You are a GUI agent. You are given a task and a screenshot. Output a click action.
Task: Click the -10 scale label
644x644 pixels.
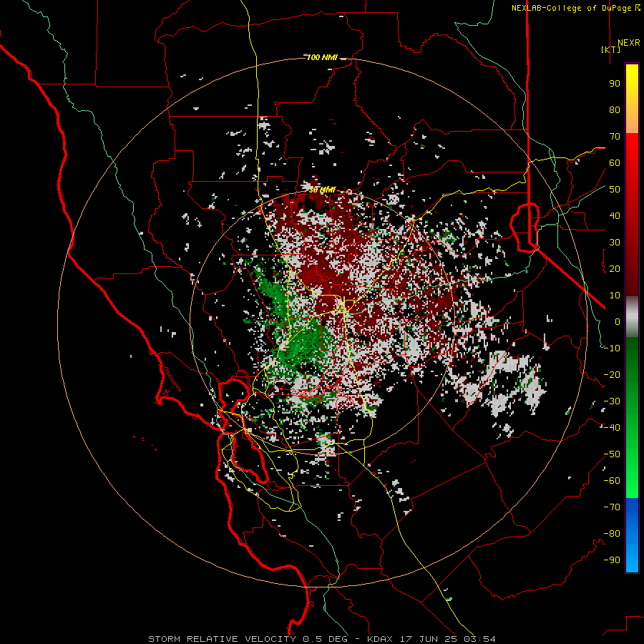click(612, 348)
